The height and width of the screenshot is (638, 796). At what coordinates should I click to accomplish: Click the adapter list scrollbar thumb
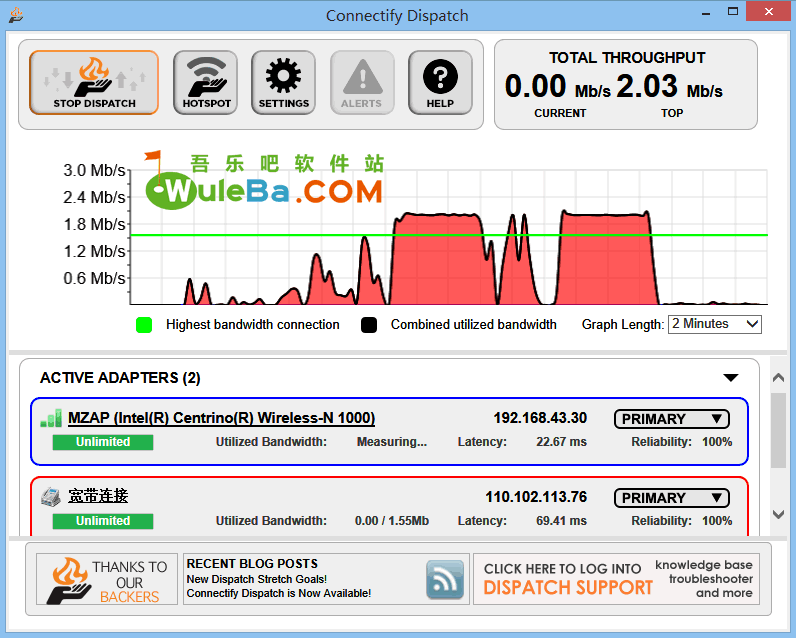tap(778, 430)
